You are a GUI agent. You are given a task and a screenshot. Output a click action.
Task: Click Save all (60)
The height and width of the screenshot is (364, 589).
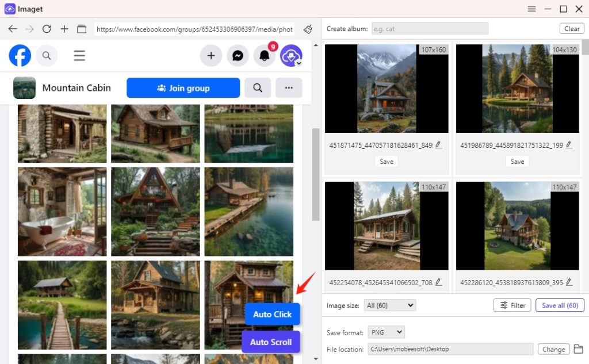[x=560, y=305]
